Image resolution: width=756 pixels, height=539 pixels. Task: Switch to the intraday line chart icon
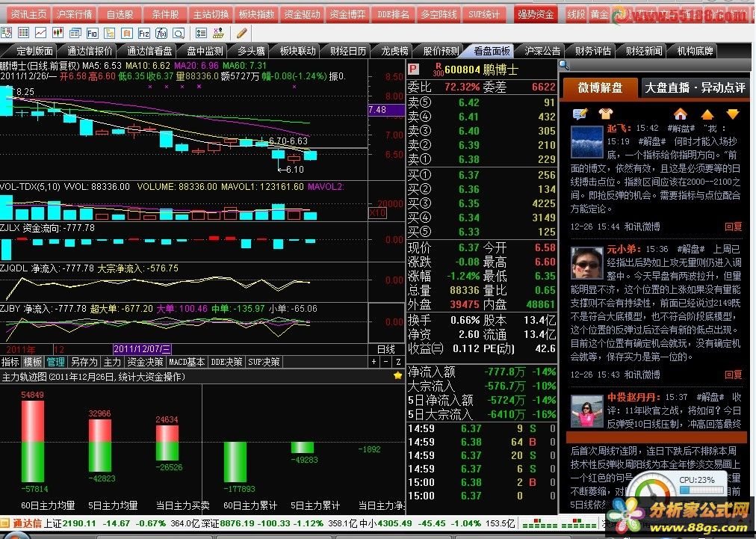pyautogui.click(x=40, y=33)
